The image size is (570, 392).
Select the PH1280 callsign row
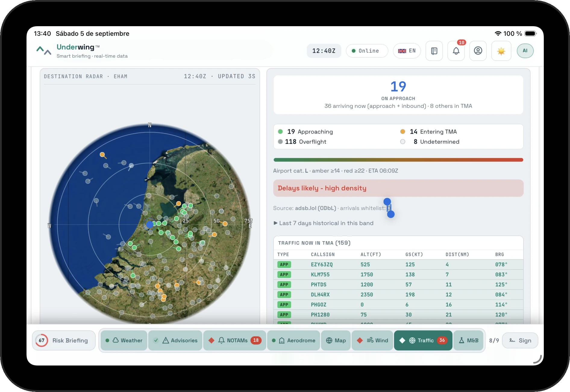[398, 315]
